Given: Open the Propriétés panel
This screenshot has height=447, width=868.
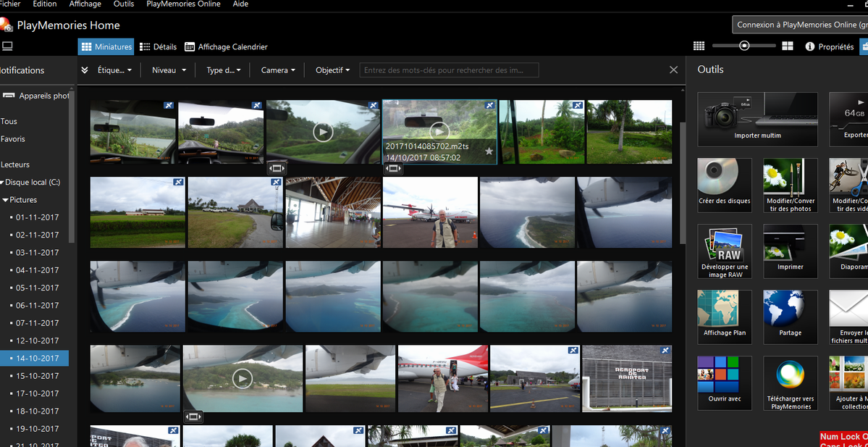Looking at the screenshot, I should pos(830,47).
